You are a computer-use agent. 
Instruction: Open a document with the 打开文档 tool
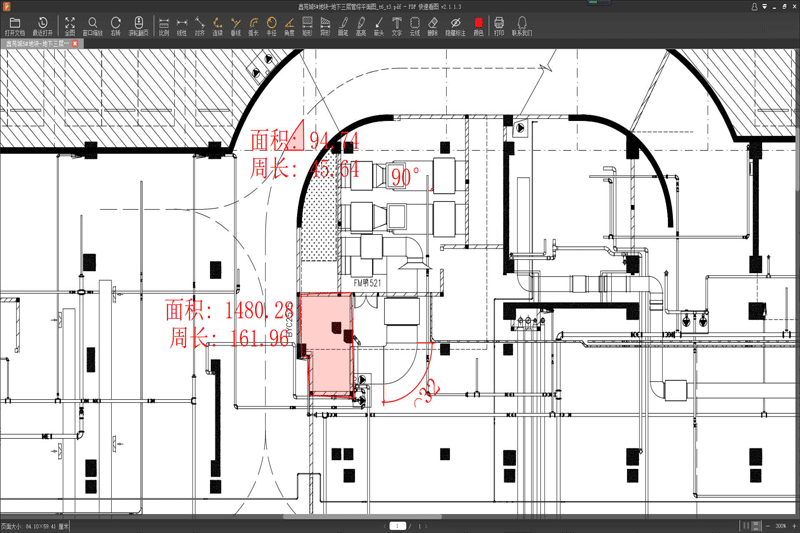coord(14,26)
